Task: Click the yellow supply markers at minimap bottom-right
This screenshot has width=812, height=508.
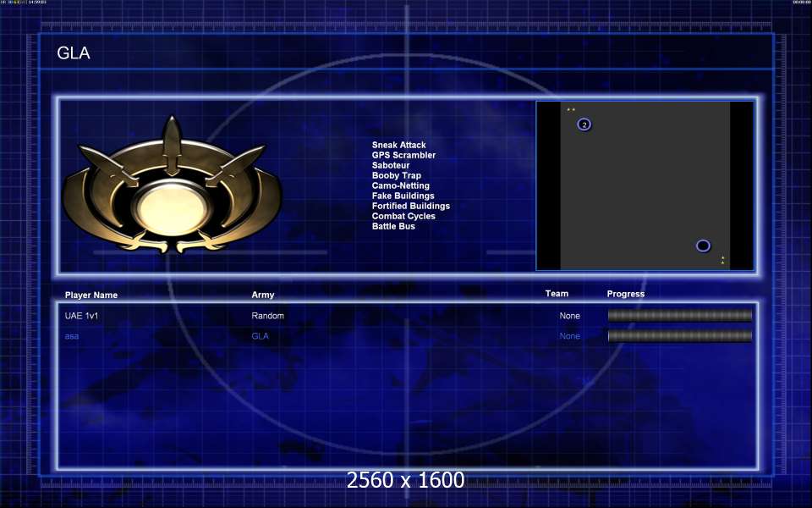Action: [722, 260]
